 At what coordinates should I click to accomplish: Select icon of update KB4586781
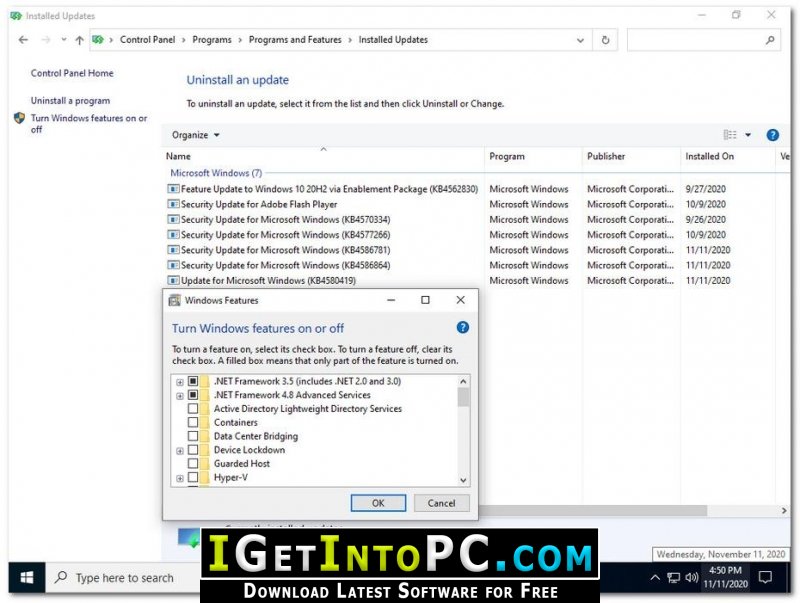click(x=173, y=250)
